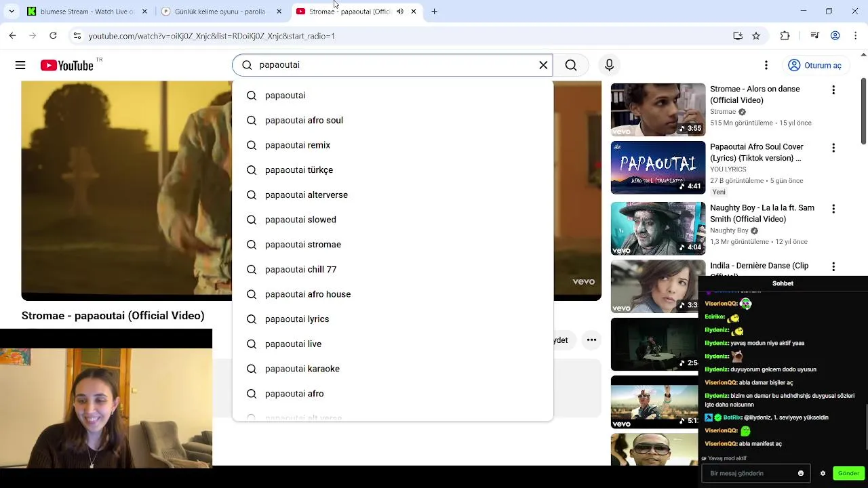Open browser extensions puzzle icon
868x488 pixels.
[x=785, y=36]
